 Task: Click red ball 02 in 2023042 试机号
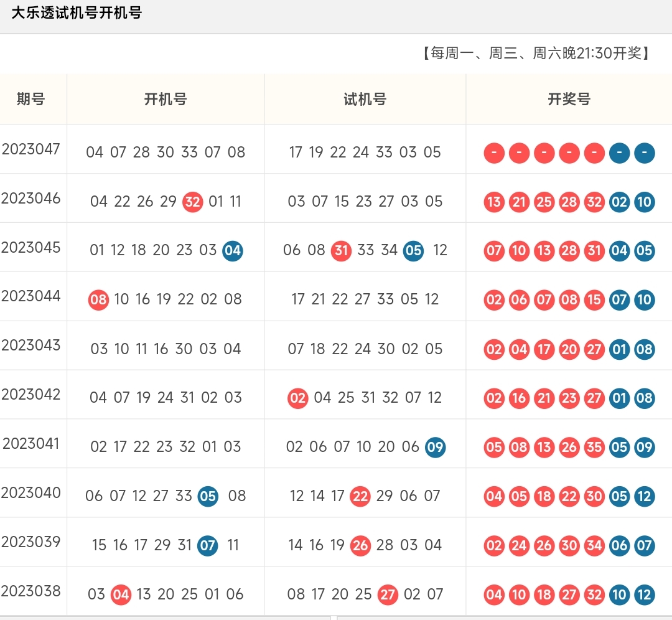[x=298, y=398]
